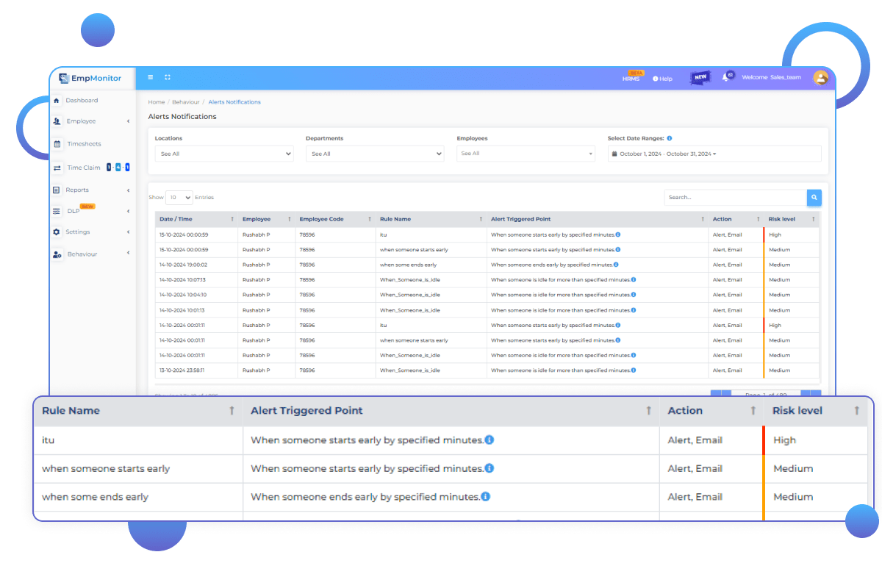Expand the Employees See All selector
Screen dimensions: 882x588
[526, 154]
